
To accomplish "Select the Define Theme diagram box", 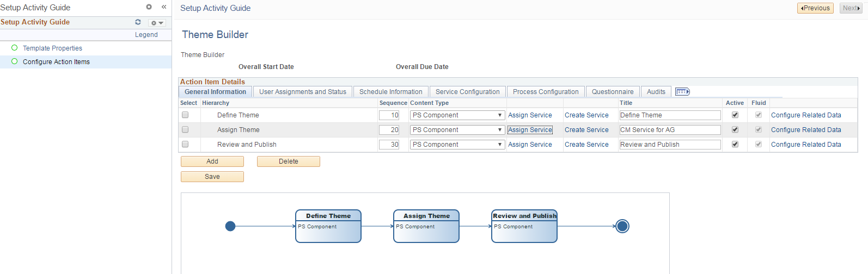I will (x=328, y=226).
